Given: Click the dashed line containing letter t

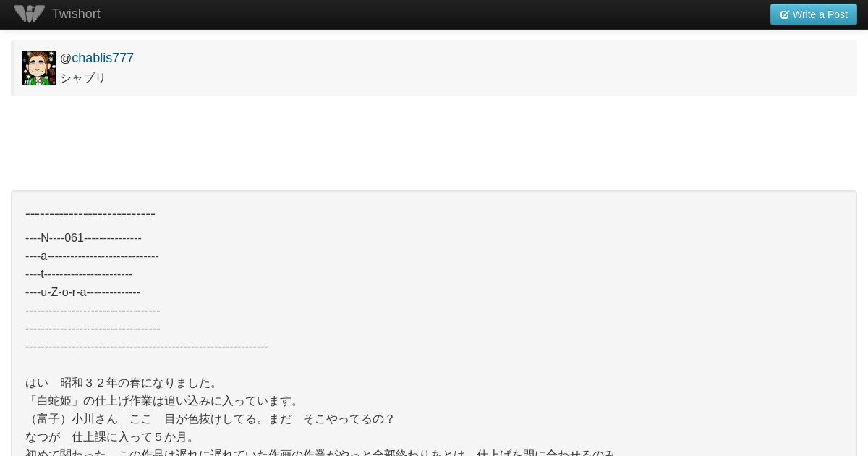Looking at the screenshot, I should click(79, 274).
